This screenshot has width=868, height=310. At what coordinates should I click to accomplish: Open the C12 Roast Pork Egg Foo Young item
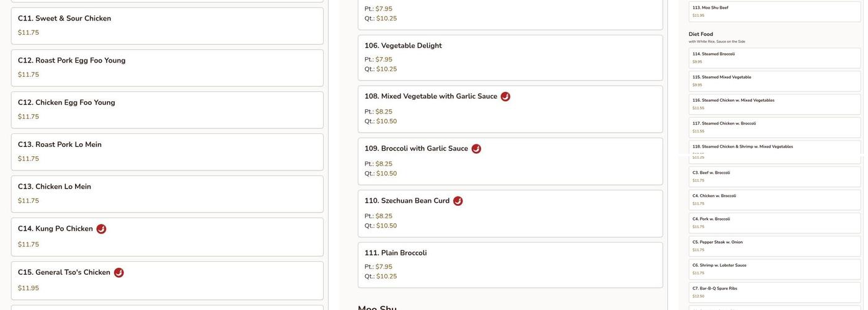pos(167,68)
